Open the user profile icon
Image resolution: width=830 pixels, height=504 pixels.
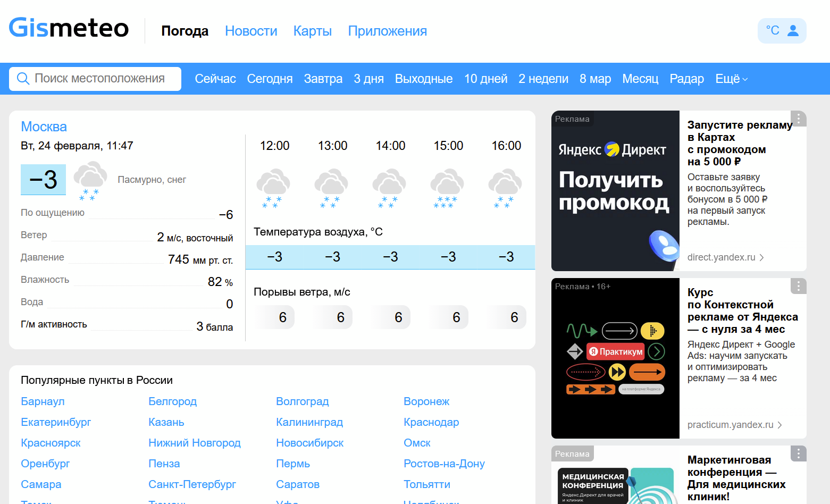(793, 31)
